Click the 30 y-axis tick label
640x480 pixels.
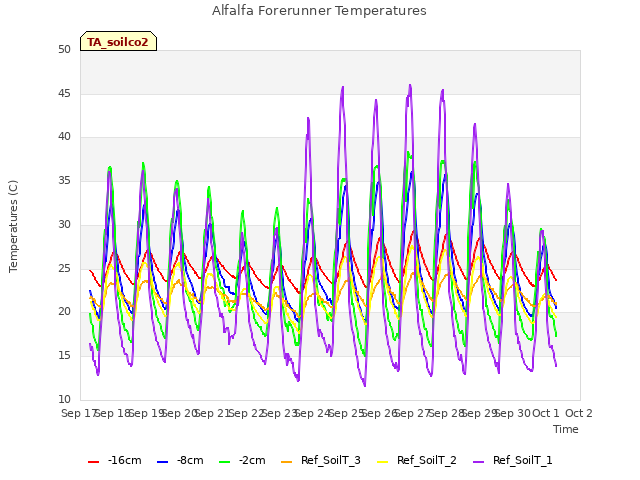coord(64,224)
